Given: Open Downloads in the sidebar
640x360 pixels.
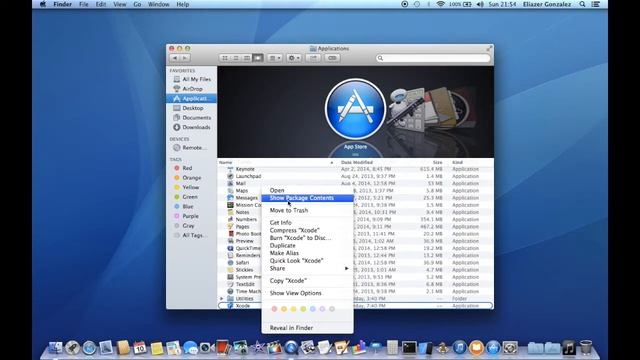Looking at the screenshot, I should [x=192, y=127].
